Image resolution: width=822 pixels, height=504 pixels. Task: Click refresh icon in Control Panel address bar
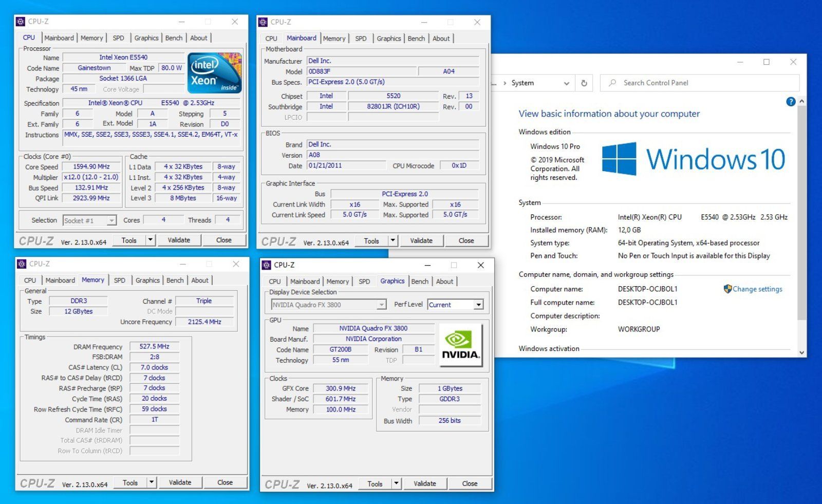click(x=584, y=83)
